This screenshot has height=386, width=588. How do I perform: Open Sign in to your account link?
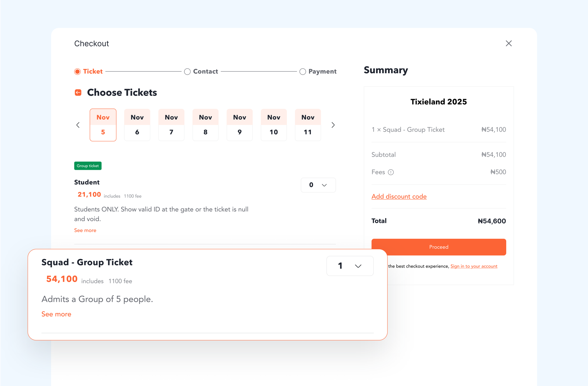[x=474, y=266]
